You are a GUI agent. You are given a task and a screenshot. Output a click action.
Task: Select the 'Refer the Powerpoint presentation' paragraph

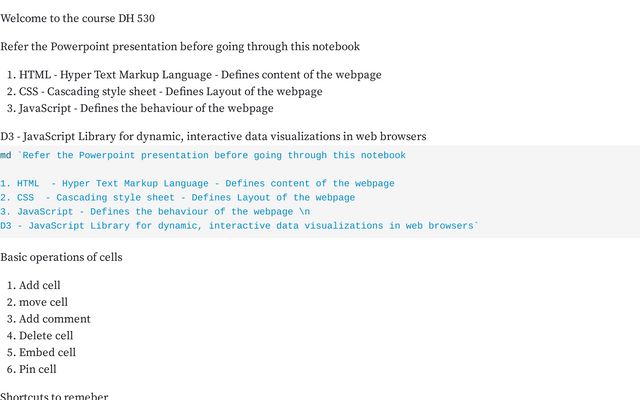point(180,47)
